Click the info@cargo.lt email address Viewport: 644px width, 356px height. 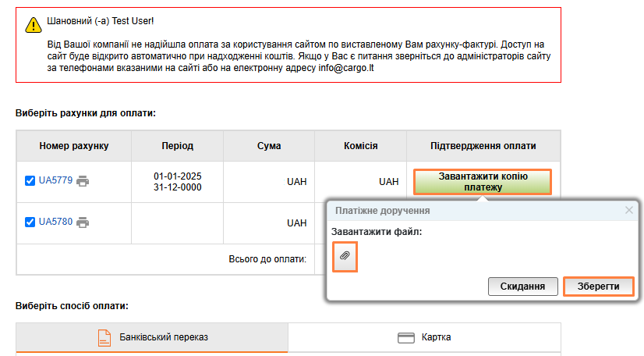point(346,68)
